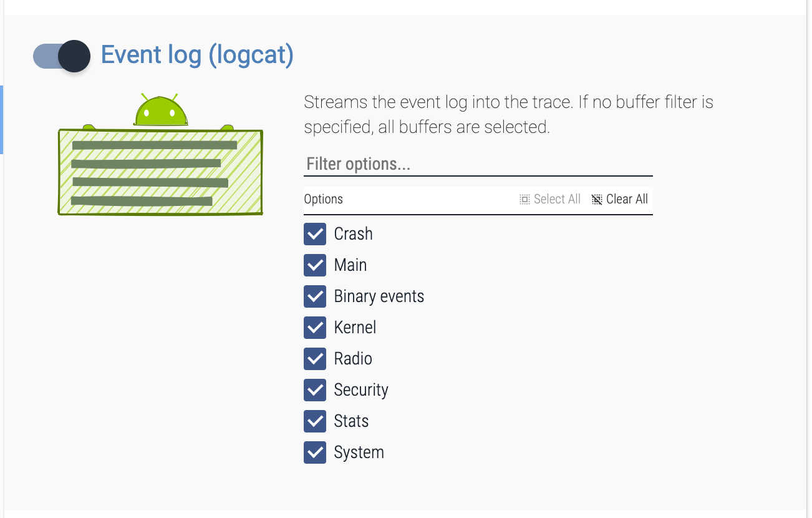812x518 pixels.
Task: Click the blue indicator bar on left edge
Action: (x=2, y=120)
